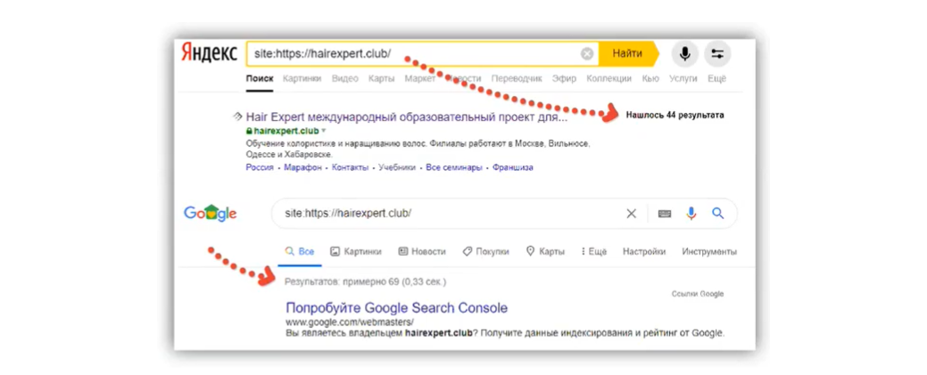The image size is (927, 375).
Task: Select the Все tab in Google
Action: [300, 251]
